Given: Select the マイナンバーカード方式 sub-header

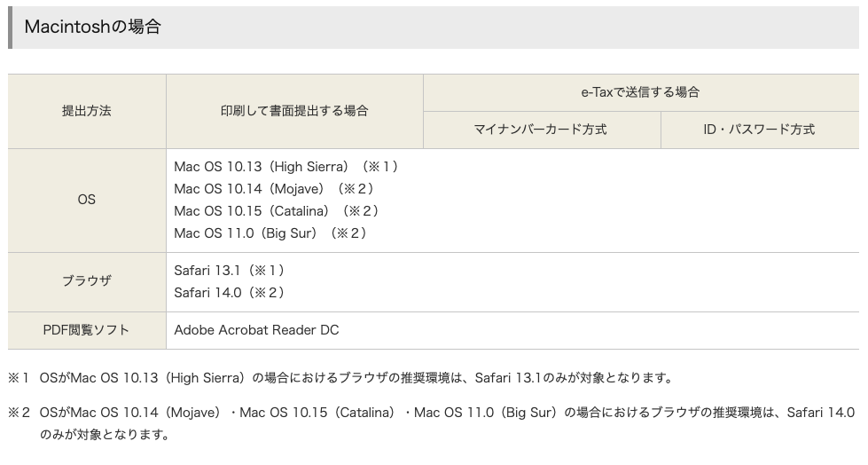Looking at the screenshot, I should pyautogui.click(x=542, y=130).
